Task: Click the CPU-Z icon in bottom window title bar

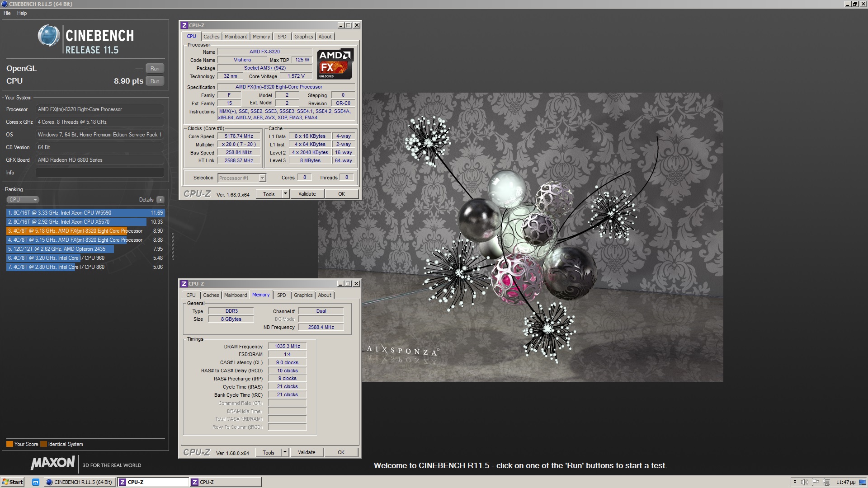Action: (x=184, y=284)
